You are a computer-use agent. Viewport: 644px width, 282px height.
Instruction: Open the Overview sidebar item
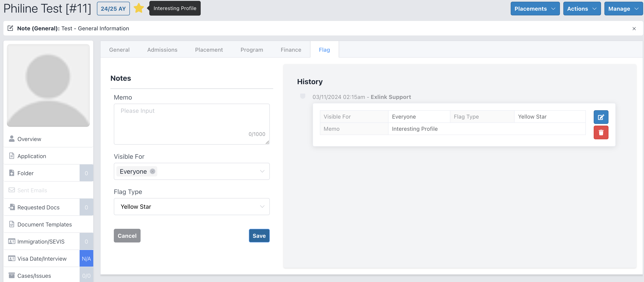48,139
